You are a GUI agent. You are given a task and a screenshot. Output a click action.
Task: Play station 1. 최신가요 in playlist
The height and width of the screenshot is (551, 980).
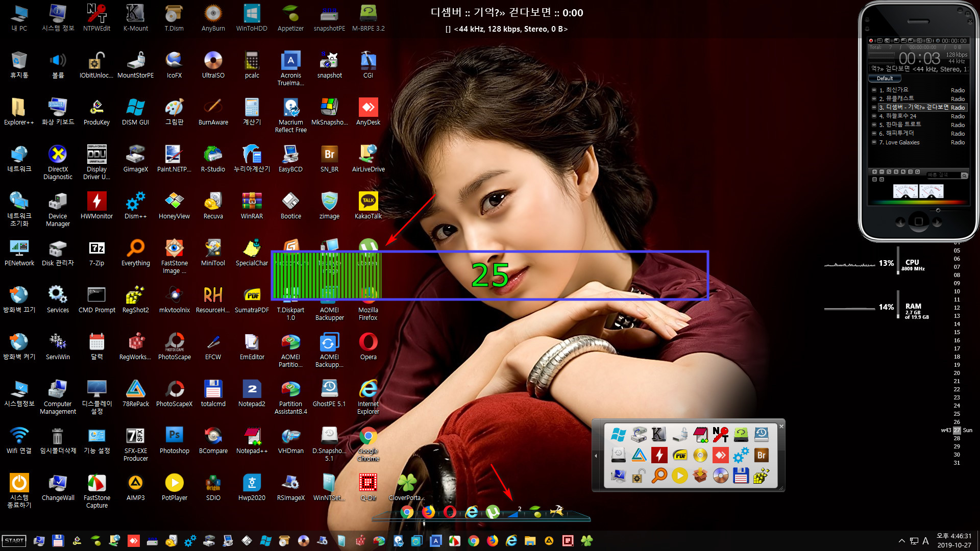[x=919, y=90]
